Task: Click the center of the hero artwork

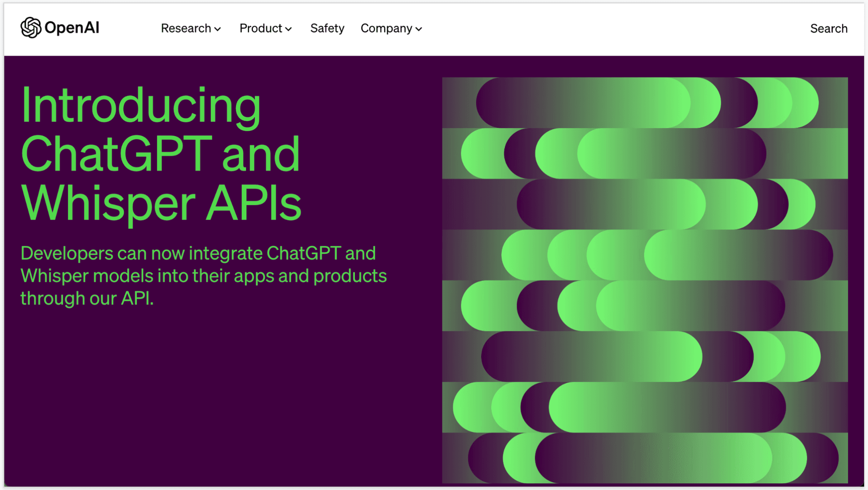Action: 645,280
